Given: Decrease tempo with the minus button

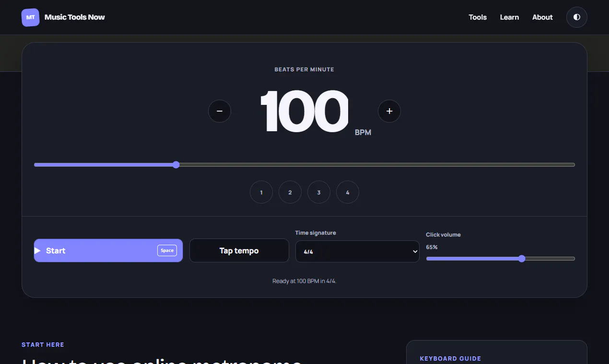Looking at the screenshot, I should click(x=220, y=111).
